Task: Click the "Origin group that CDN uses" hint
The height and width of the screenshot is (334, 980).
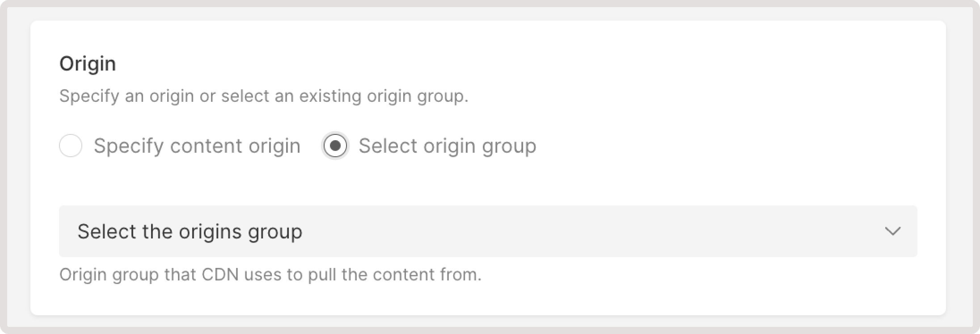Action: tap(270, 275)
